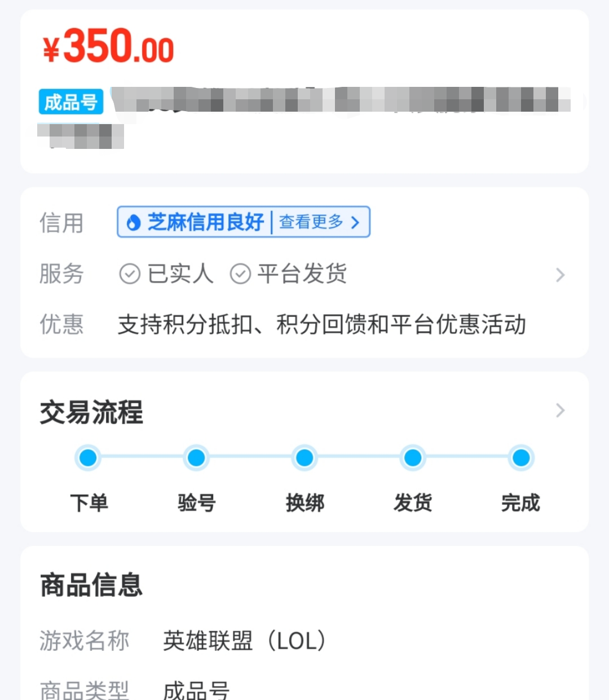Tap the ¥350.00 price text
This screenshot has width=609, height=700.
pyautogui.click(x=109, y=47)
